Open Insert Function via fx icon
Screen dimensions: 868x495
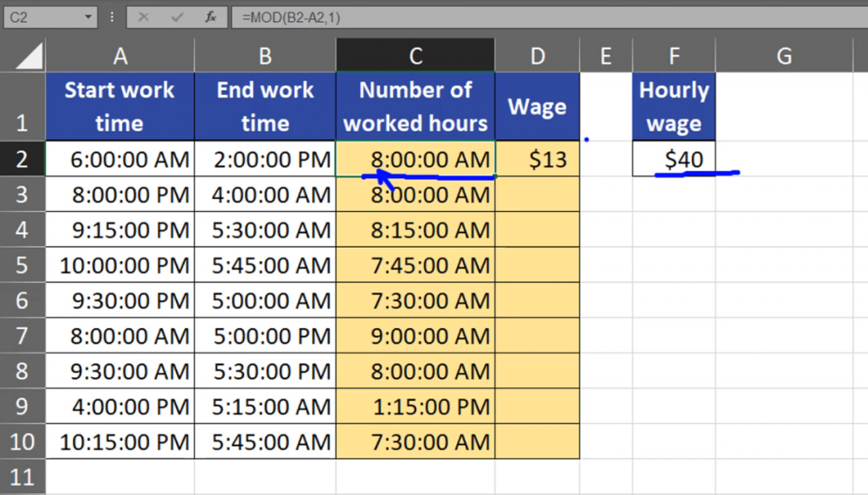click(x=210, y=17)
